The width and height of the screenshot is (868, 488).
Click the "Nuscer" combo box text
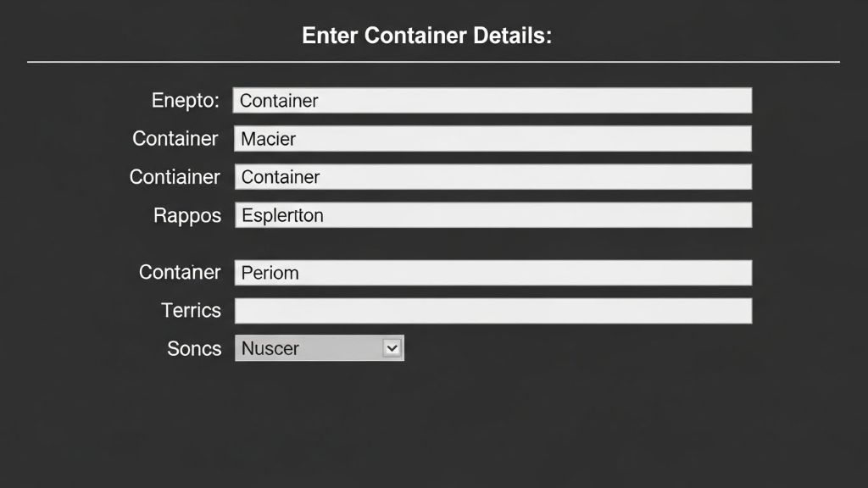(x=270, y=348)
